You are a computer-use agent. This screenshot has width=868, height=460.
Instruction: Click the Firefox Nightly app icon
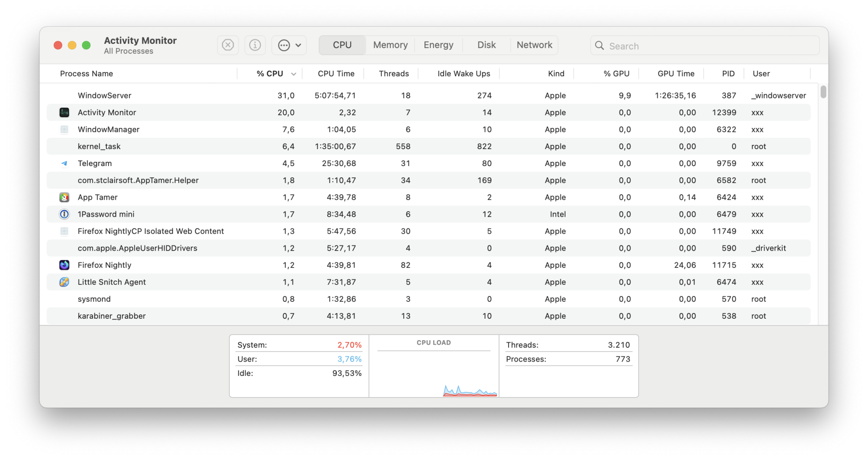coord(64,265)
